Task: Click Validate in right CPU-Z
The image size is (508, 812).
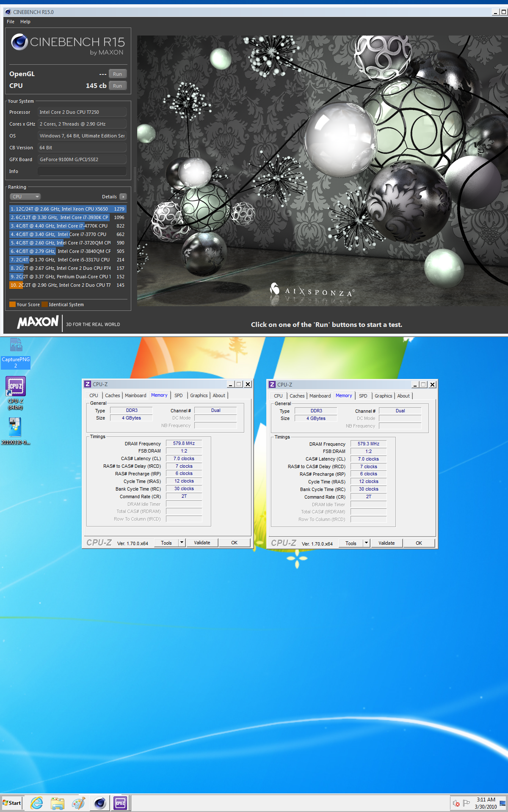Action: (x=387, y=543)
